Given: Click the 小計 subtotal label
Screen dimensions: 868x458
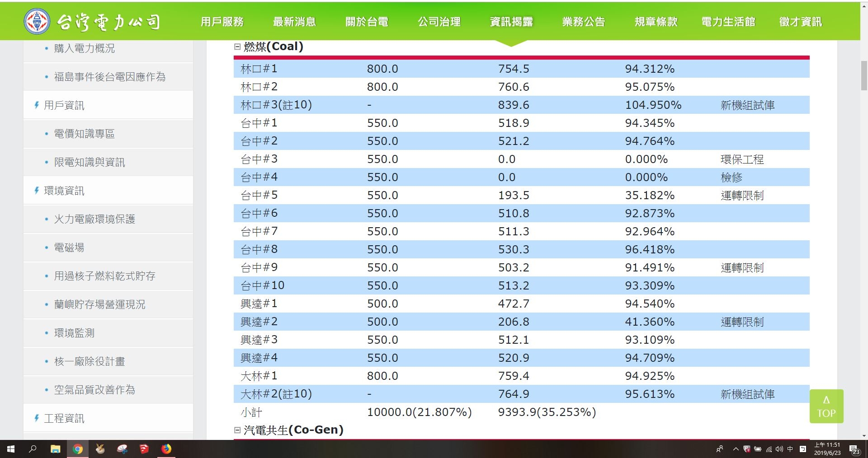Looking at the screenshot, I should point(251,412).
